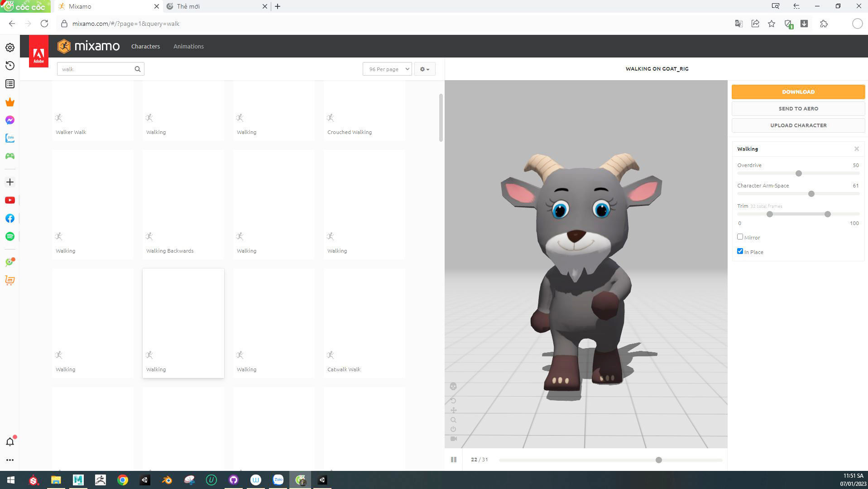The width and height of the screenshot is (868, 489).
Task: Click the rotate camera icon in viewer
Action: (x=453, y=401)
